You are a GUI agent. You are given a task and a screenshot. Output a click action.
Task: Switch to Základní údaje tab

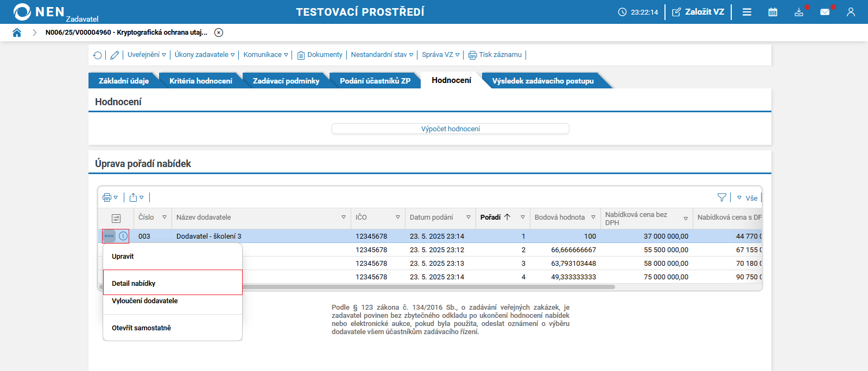pyautogui.click(x=123, y=81)
